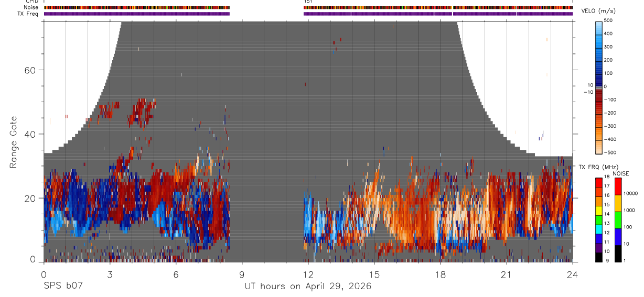Viewport: 644px width, 297px height.
Task: Click the '14' label in TX FRQ legend
Action: tap(607, 214)
